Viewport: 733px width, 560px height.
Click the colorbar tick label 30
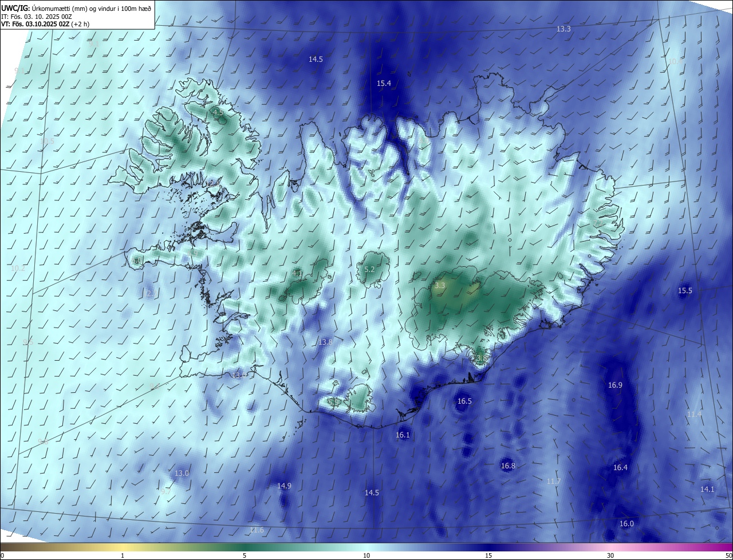(610, 556)
